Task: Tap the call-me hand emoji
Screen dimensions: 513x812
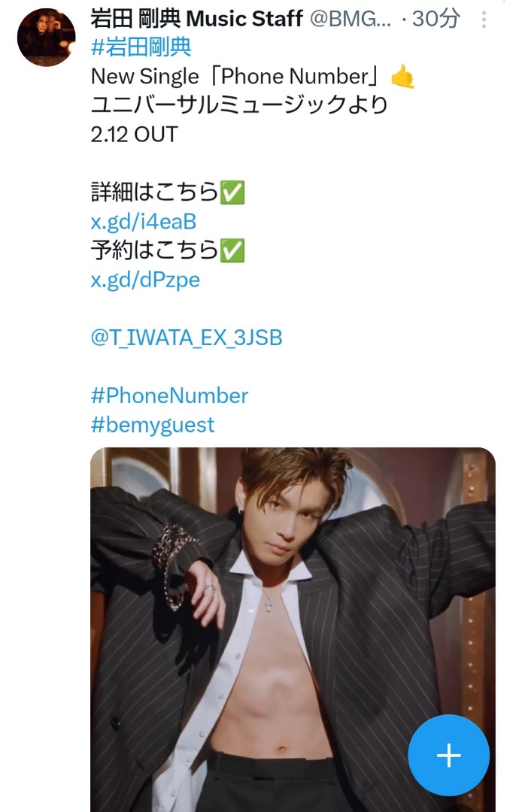Action: click(x=402, y=77)
